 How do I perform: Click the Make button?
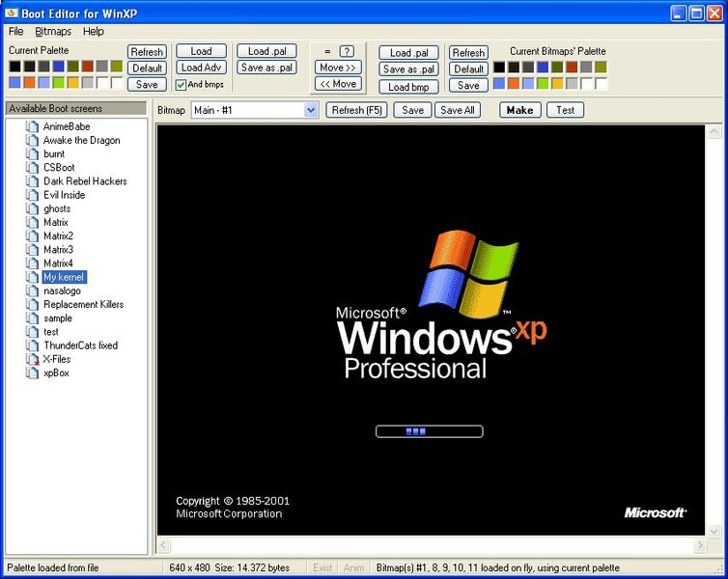(519, 110)
